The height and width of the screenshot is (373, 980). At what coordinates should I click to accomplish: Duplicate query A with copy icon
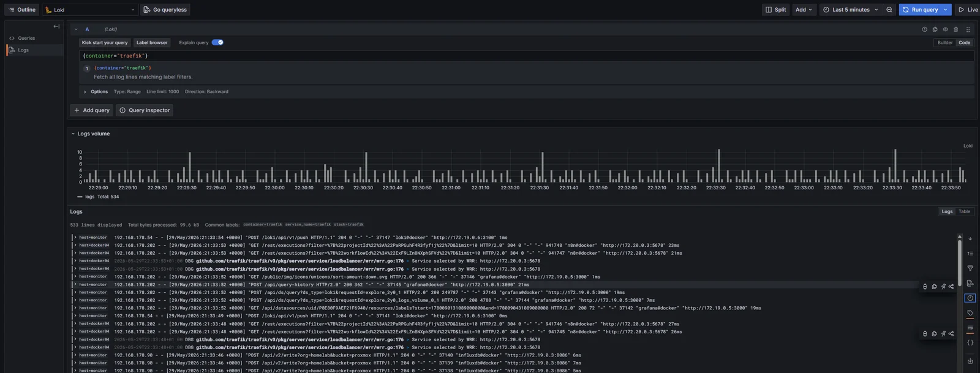pyautogui.click(x=935, y=29)
